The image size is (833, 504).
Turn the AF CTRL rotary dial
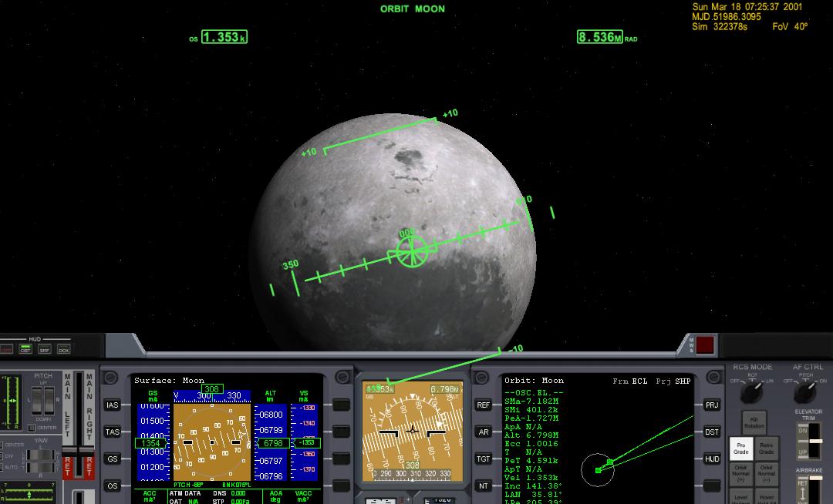click(x=804, y=392)
